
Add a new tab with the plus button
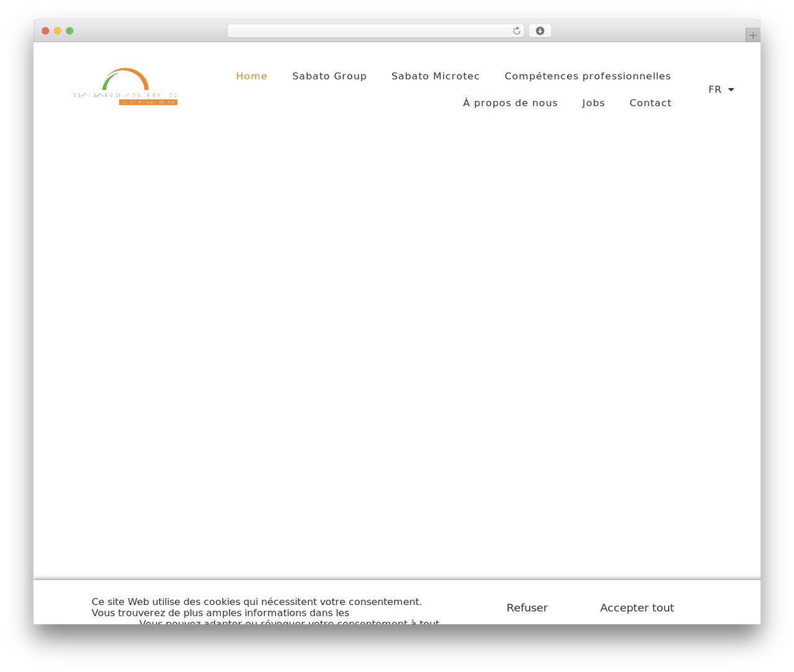coord(752,35)
